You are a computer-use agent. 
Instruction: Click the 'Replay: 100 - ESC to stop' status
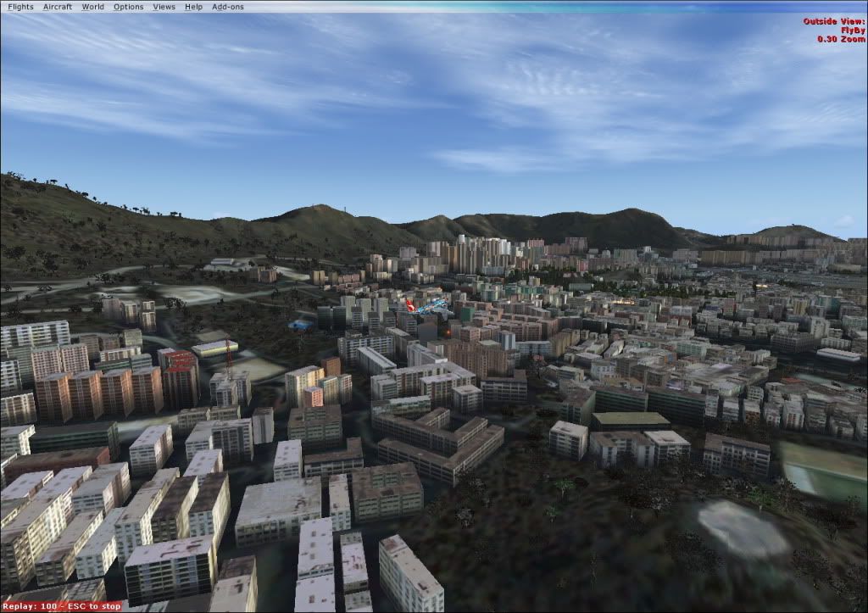coord(60,606)
